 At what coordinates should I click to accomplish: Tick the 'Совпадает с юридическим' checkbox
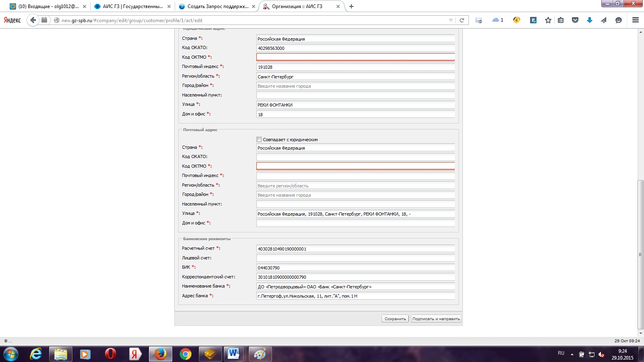click(x=259, y=140)
